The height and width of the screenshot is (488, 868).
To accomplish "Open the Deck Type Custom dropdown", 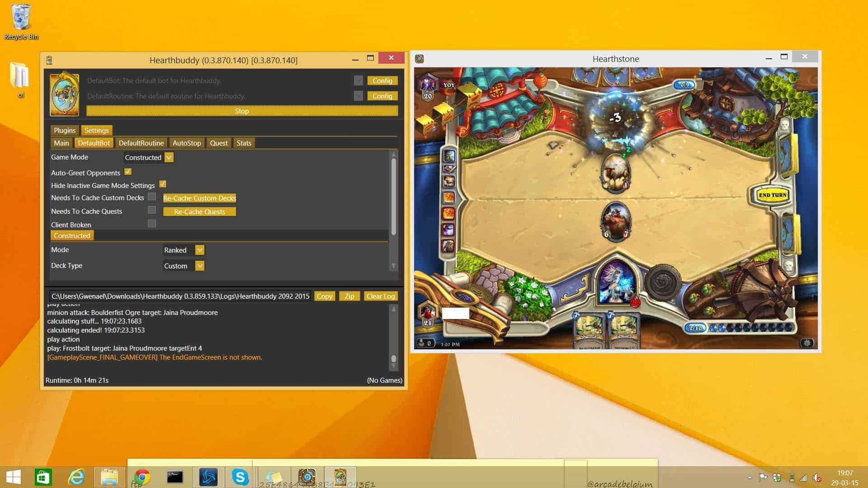I will pyautogui.click(x=199, y=266).
